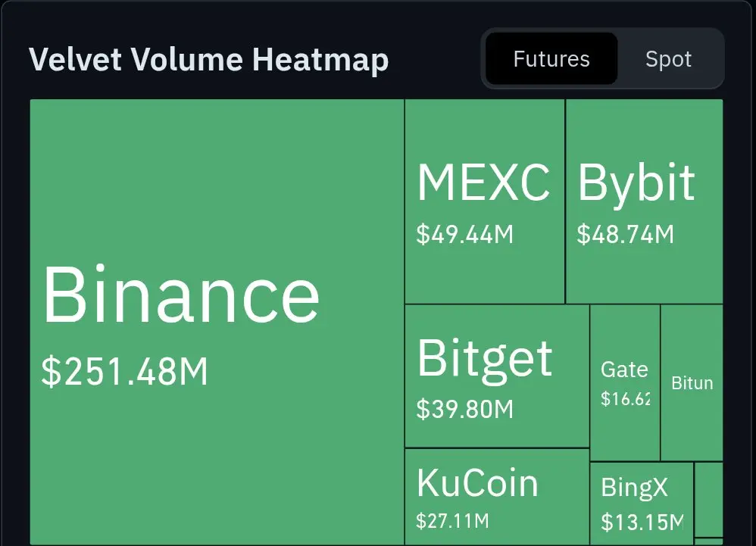Click the $13.15M BingX volume figure
The width and height of the screenshot is (756, 546).
tap(642, 523)
